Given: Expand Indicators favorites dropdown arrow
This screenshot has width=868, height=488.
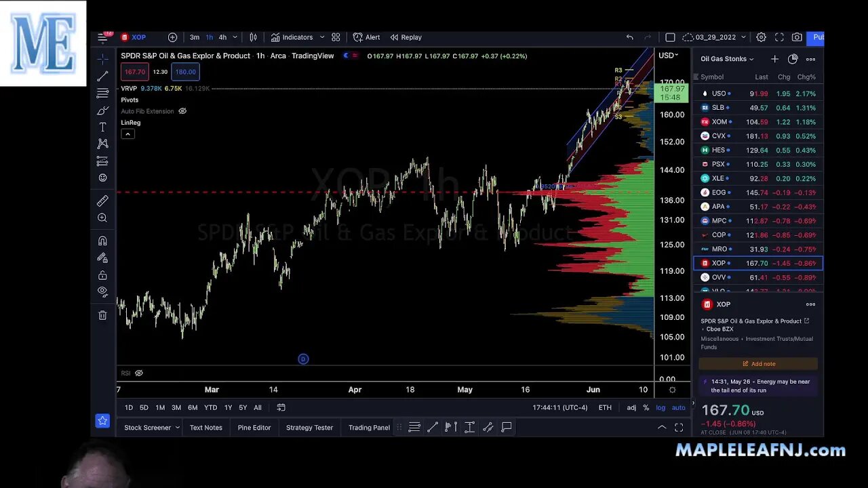Looking at the screenshot, I should (322, 37).
